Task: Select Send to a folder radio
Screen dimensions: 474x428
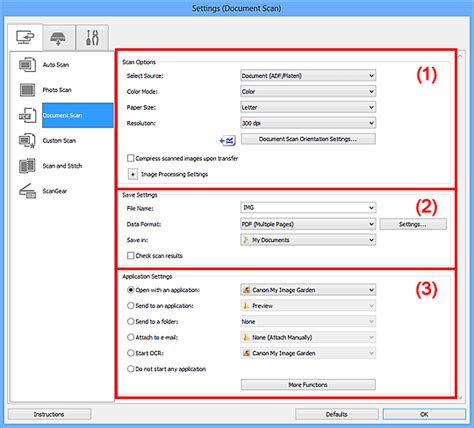Action: [131, 322]
